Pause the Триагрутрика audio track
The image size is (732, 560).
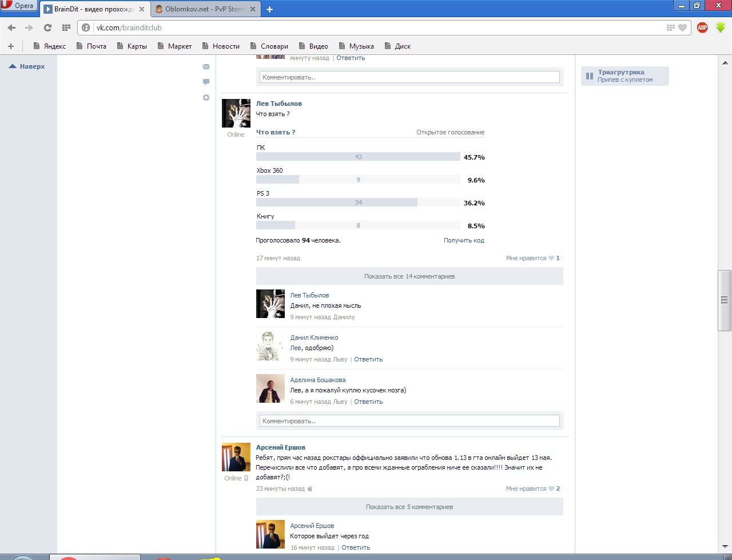pos(590,76)
